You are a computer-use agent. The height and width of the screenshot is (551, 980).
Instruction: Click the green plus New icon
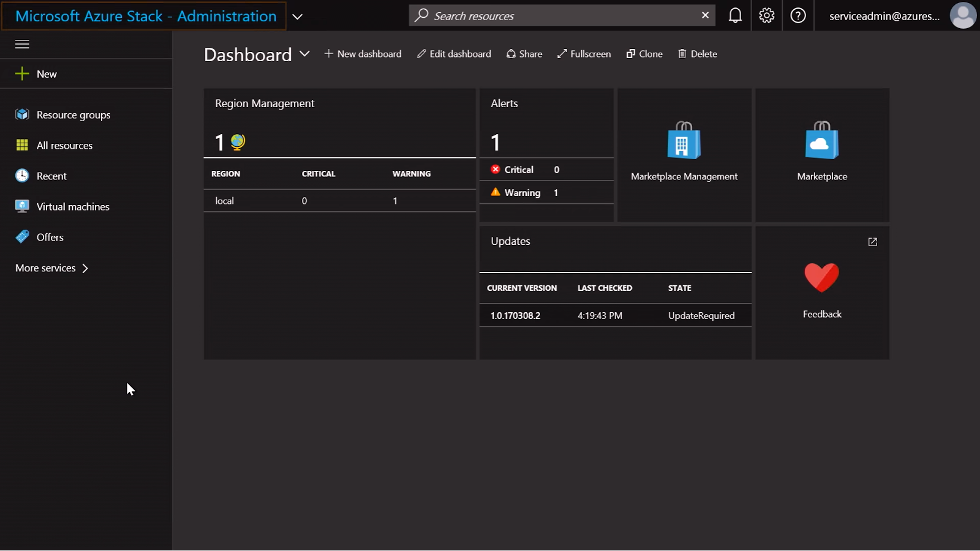coord(22,74)
